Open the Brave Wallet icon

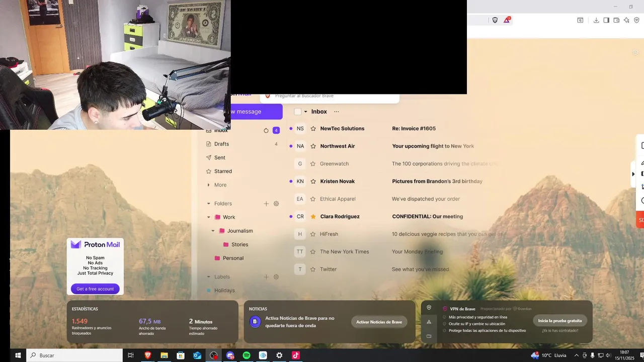point(616,20)
